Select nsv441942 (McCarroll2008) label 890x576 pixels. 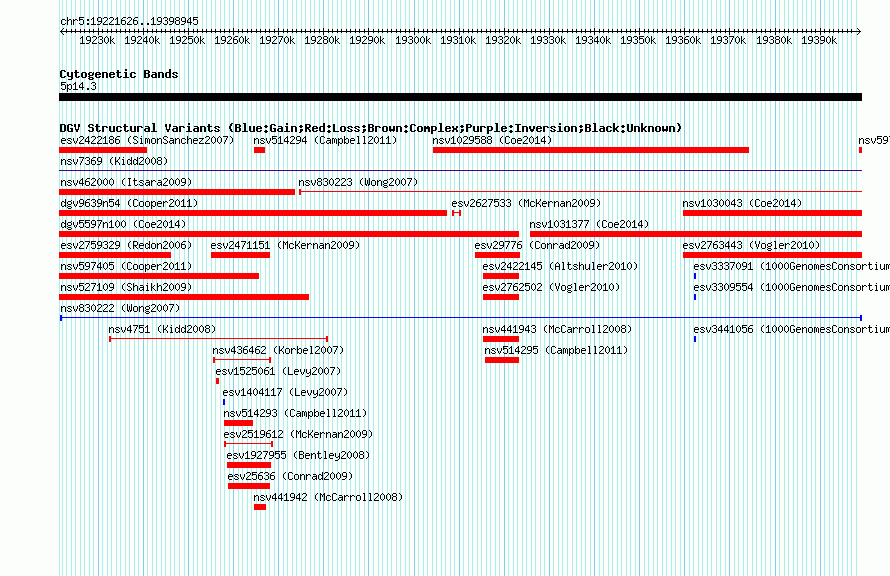pyautogui.click(x=328, y=497)
